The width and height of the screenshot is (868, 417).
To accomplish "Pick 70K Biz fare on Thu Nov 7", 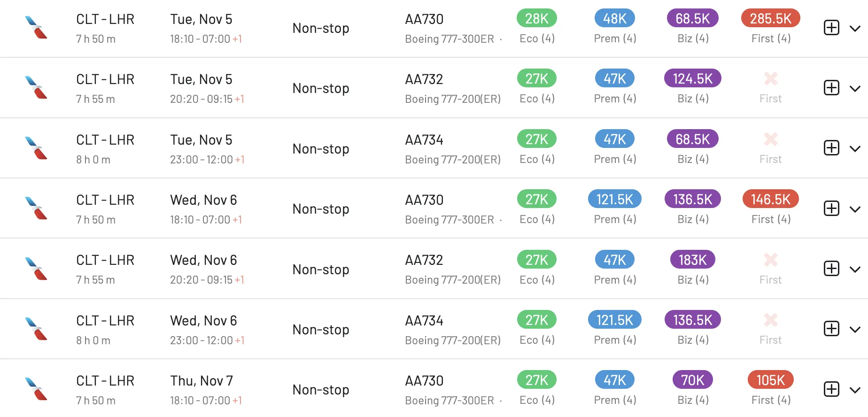I will (x=693, y=380).
